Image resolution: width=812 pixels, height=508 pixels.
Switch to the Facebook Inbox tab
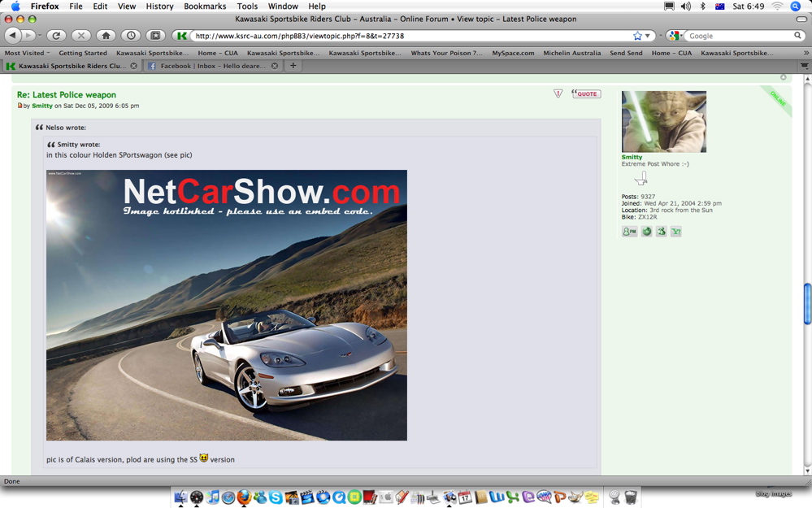click(211, 66)
